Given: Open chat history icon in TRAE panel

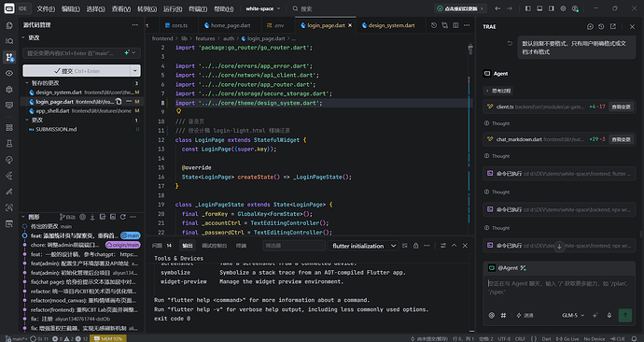Looking at the screenshot, I should 601,26.
